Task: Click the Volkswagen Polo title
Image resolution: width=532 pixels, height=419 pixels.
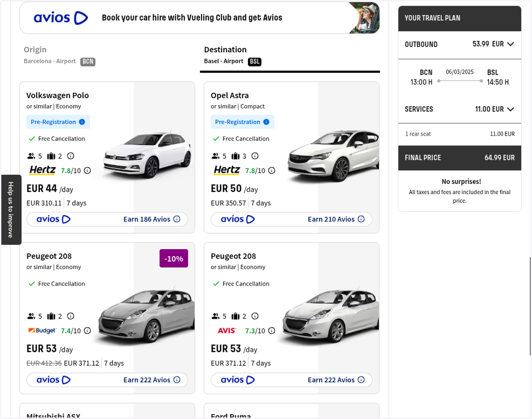Action: 58,95
